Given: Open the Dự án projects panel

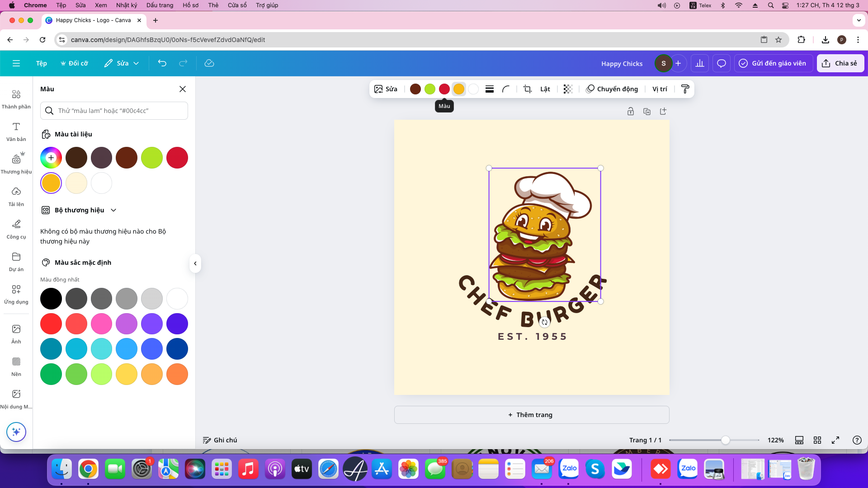Looking at the screenshot, I should tap(16, 262).
